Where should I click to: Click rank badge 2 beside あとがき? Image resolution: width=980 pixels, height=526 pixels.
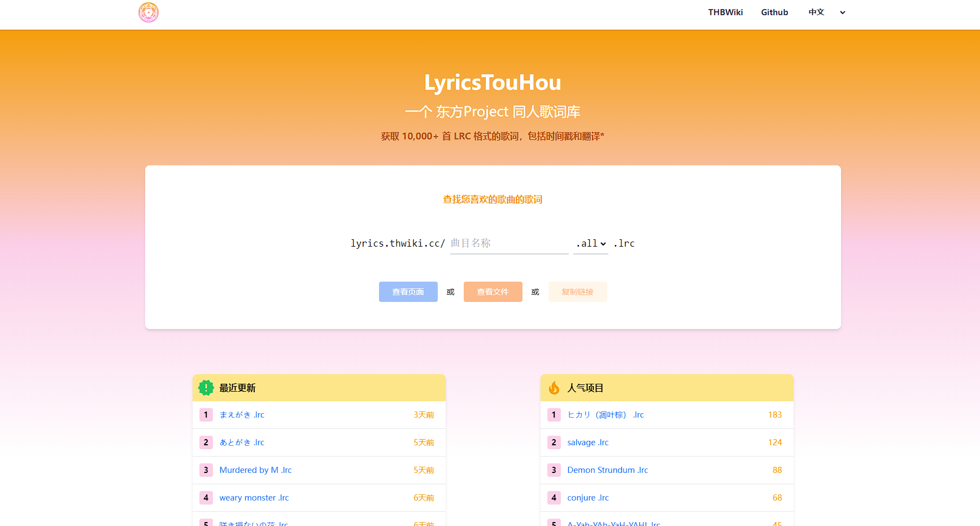coord(206,442)
